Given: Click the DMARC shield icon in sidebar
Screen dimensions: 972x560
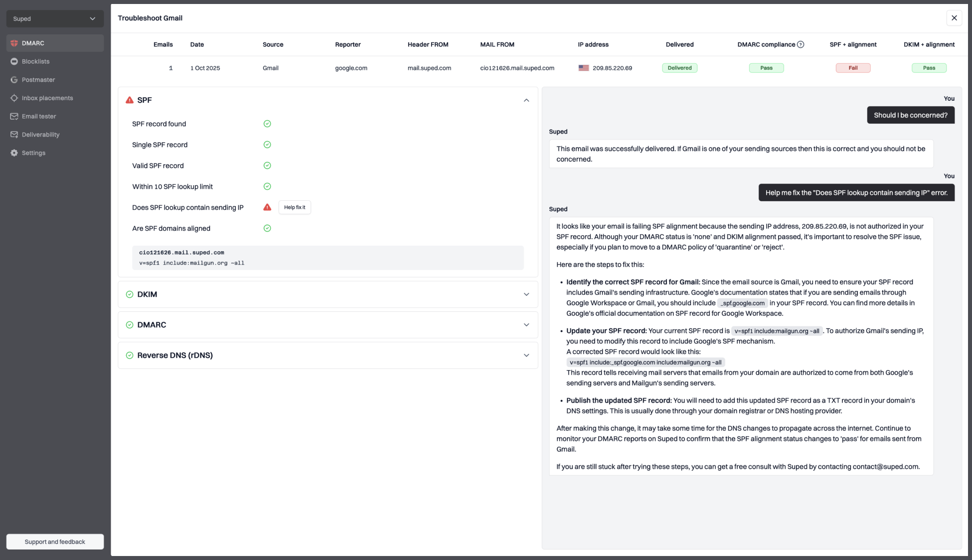Looking at the screenshot, I should (14, 43).
